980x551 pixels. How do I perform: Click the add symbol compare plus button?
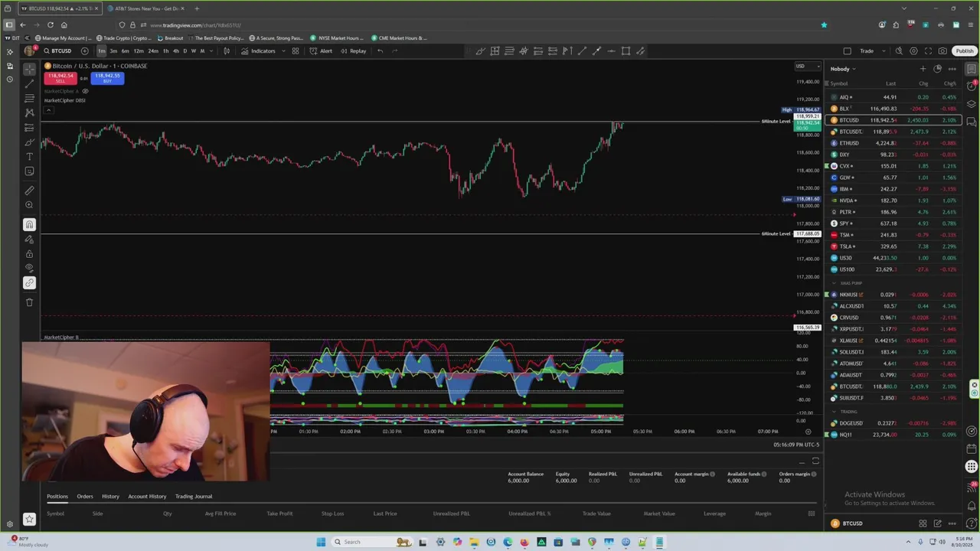click(x=85, y=51)
